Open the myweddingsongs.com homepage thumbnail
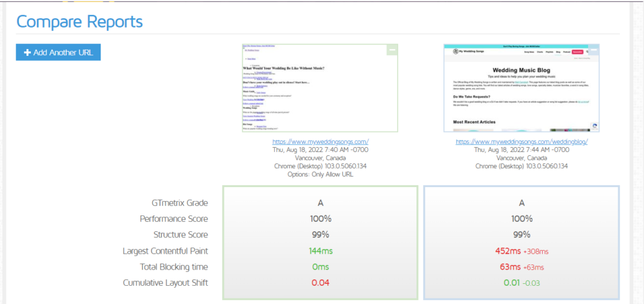The width and height of the screenshot is (644, 304). 320,88
